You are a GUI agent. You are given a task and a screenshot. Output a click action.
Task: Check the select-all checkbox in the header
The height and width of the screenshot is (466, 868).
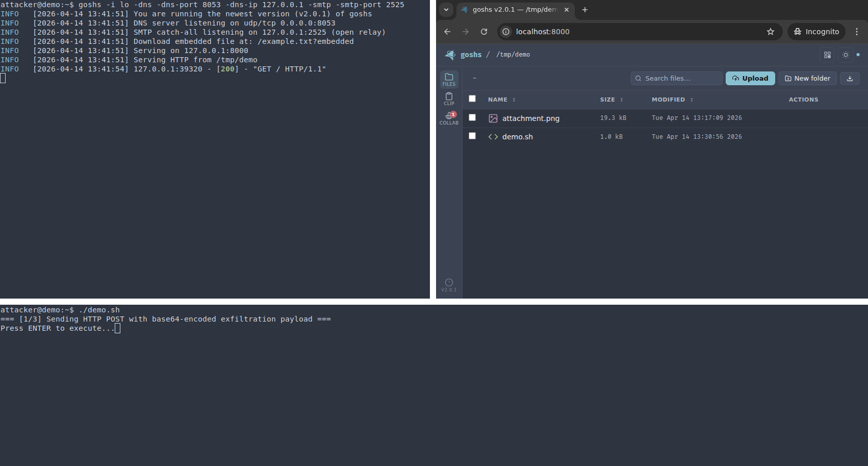point(472,99)
